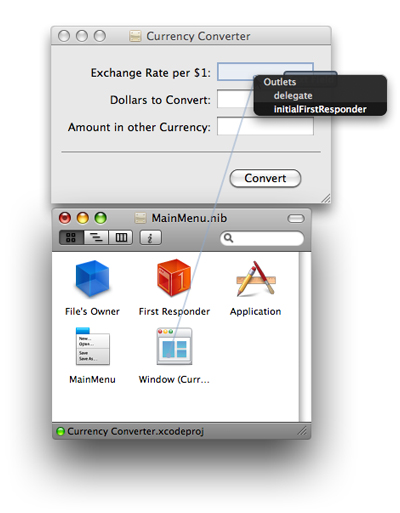The width and height of the screenshot is (400, 513).
Task: Click the 'Exchange Rate per $1:' label
Action: click(x=151, y=73)
